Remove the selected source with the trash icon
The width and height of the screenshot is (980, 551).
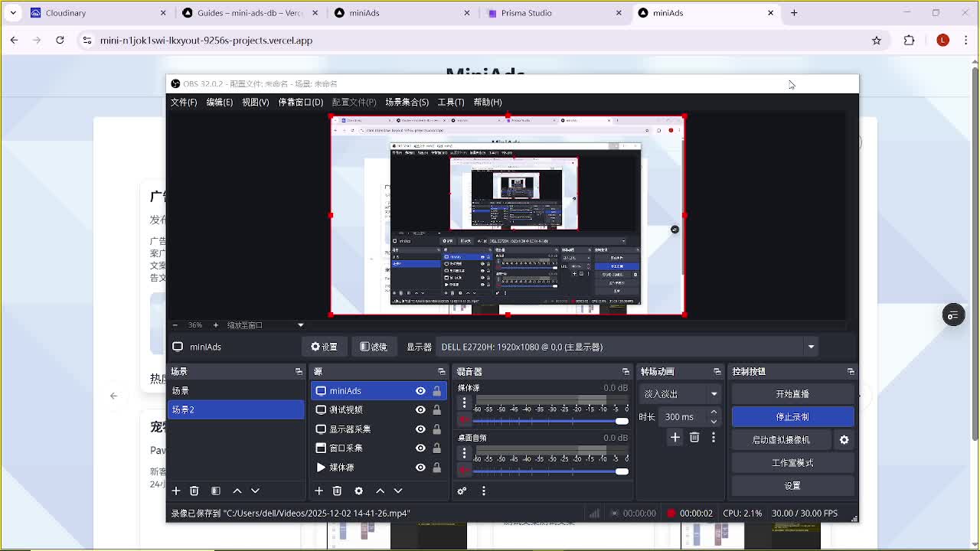(x=338, y=491)
